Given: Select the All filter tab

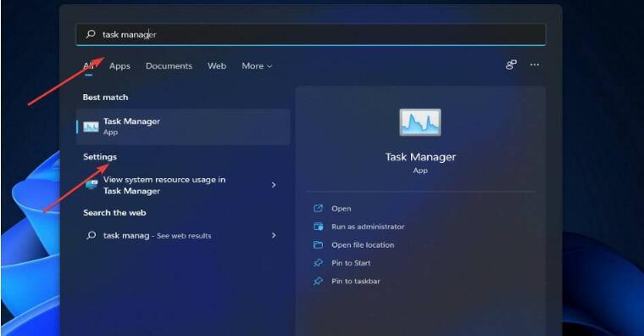Looking at the screenshot, I should click(89, 66).
